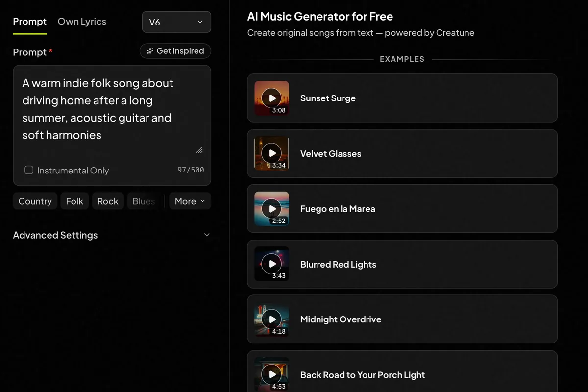This screenshot has height=392, width=588.
Task: Click the 97/500 character counter
Action: click(191, 170)
